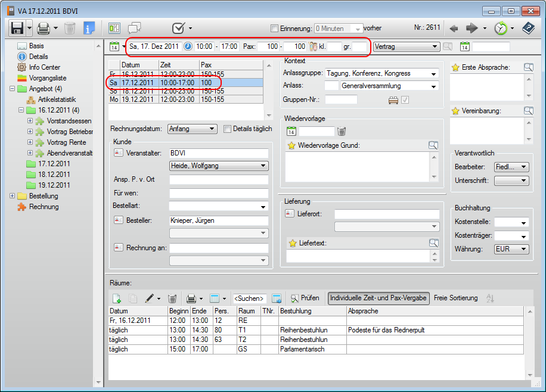Click the add new room icon
Viewport: 546px width, 392px height.
tap(117, 298)
